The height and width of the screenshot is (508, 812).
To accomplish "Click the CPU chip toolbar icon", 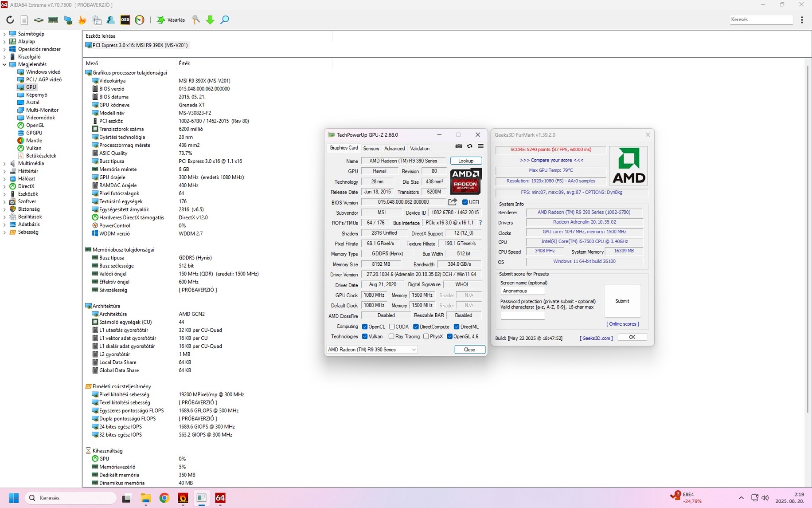I will [39, 20].
